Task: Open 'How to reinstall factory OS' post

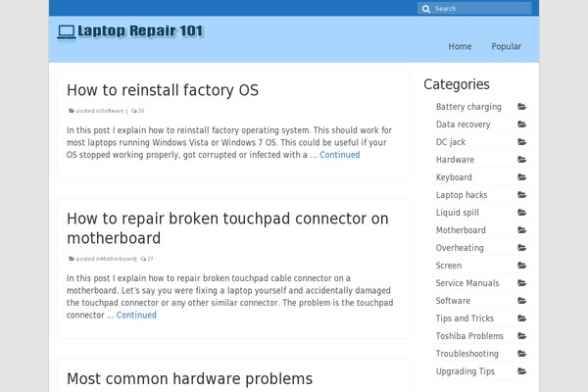Action: [163, 90]
